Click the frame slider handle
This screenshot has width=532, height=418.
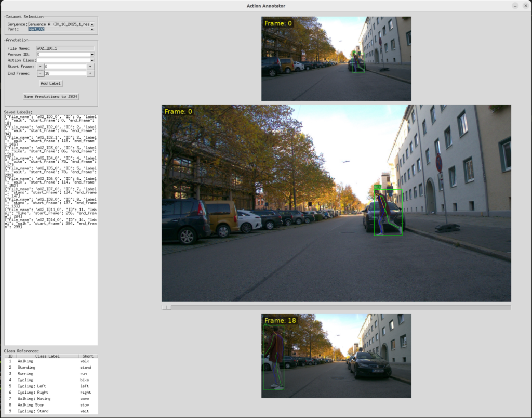[166, 307]
